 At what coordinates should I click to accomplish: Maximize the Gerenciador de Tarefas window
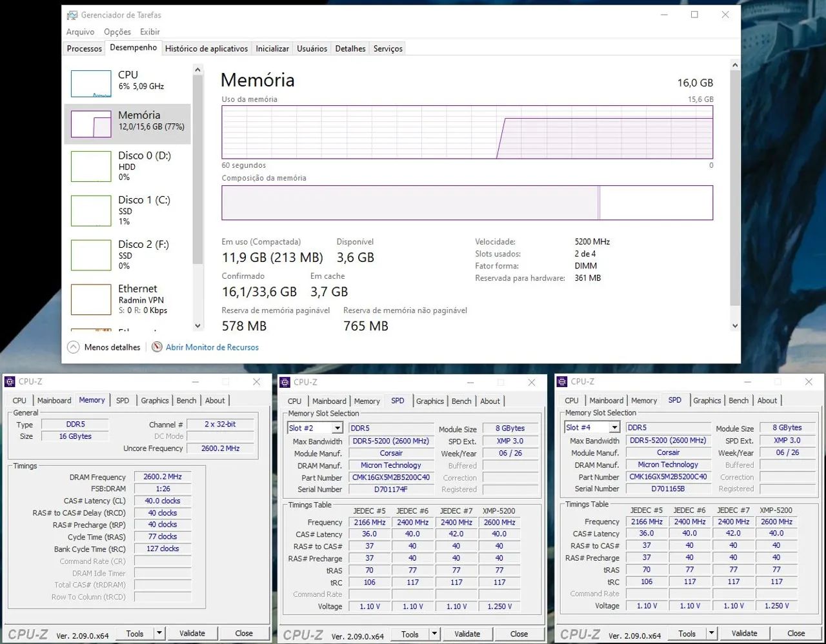click(694, 15)
